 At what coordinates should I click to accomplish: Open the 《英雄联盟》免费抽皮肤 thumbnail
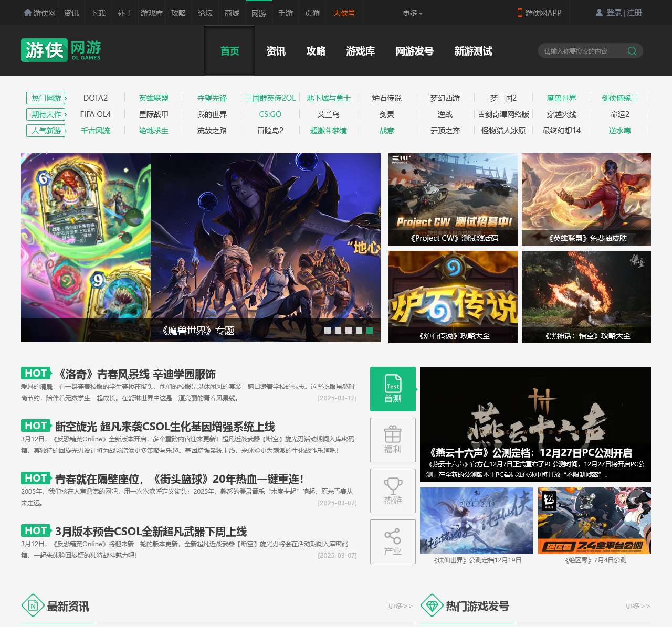pos(586,199)
